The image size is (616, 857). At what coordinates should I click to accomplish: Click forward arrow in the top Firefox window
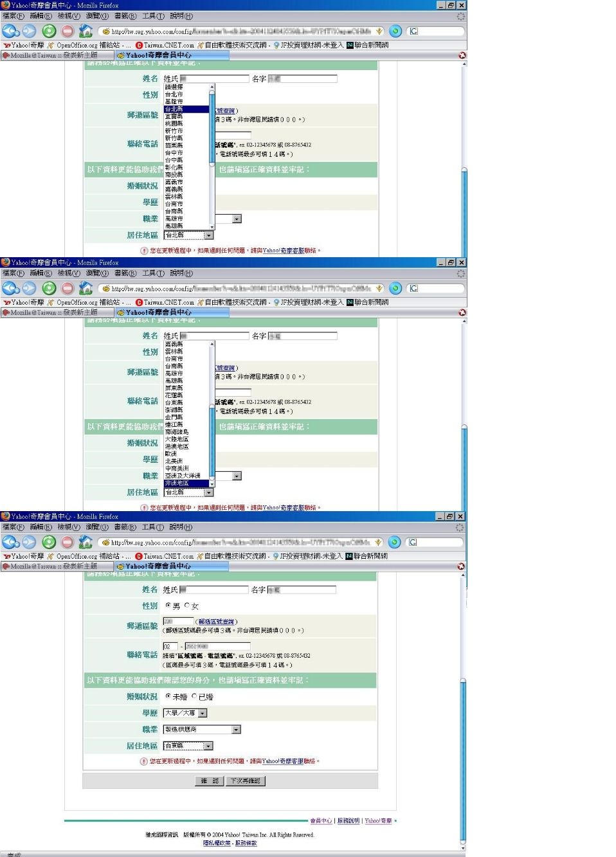30,31
